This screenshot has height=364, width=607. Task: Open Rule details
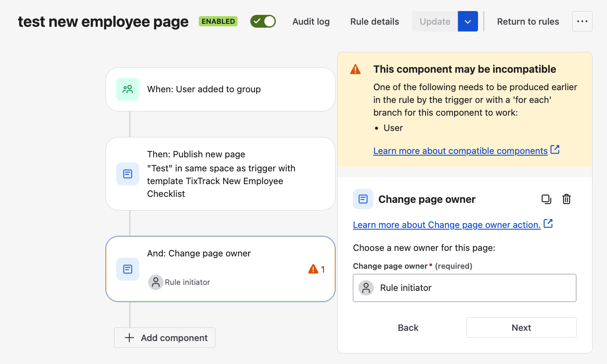coord(375,22)
